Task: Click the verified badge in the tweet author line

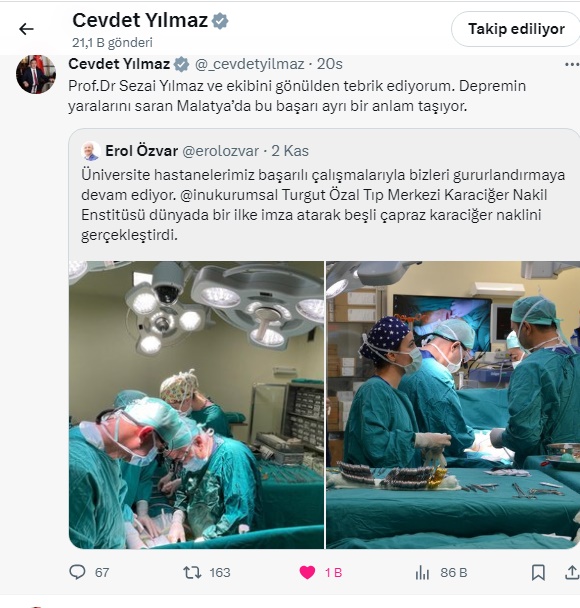Action: pos(181,64)
